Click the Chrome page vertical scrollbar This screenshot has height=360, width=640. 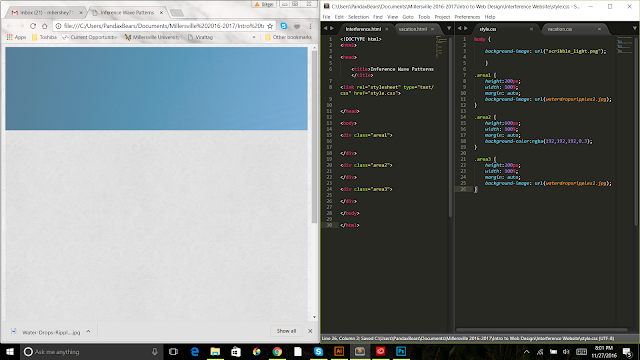point(314,137)
